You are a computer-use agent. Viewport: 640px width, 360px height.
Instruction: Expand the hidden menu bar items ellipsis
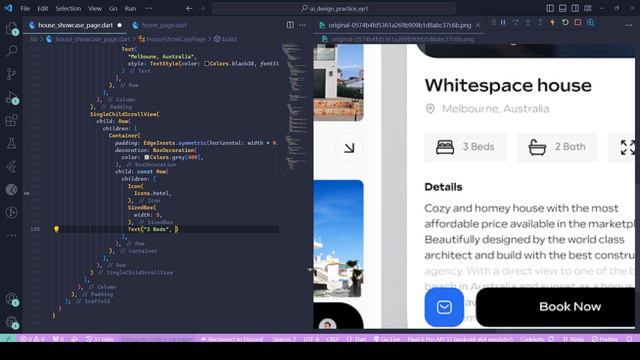(x=149, y=8)
